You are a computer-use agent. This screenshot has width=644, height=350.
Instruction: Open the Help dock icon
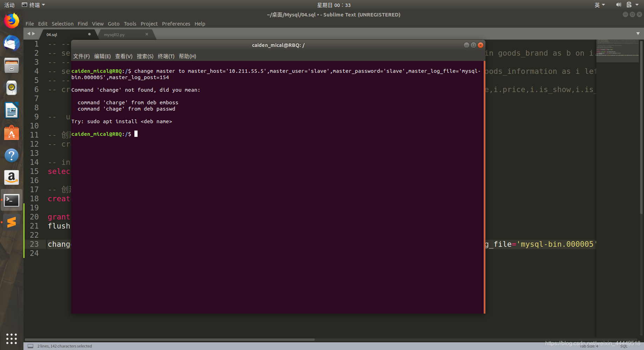[12, 155]
